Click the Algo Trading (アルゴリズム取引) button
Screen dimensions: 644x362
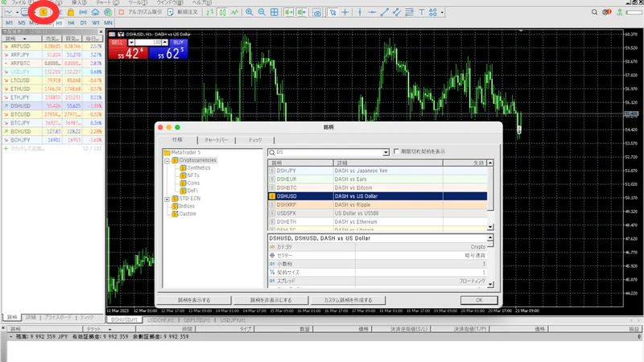point(140,12)
